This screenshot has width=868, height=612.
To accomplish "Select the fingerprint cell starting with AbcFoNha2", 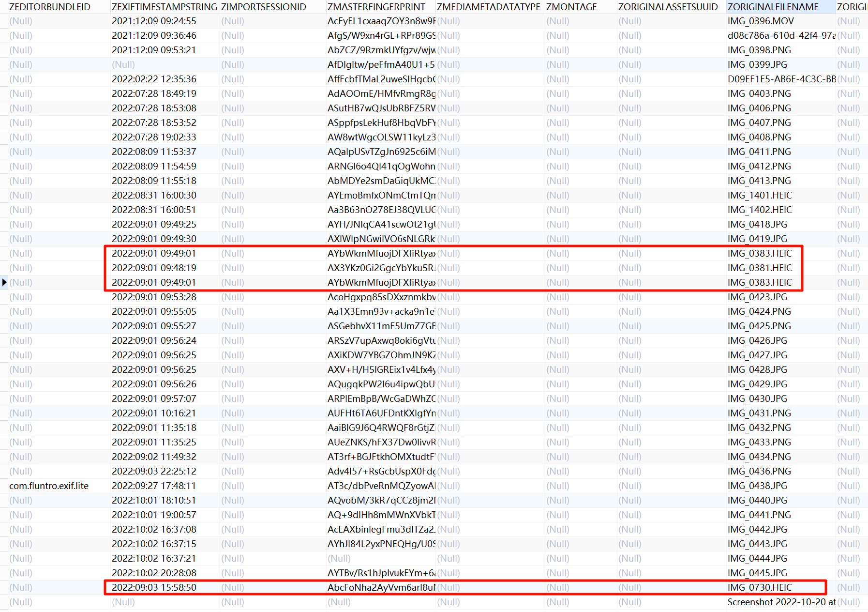I will [x=381, y=587].
